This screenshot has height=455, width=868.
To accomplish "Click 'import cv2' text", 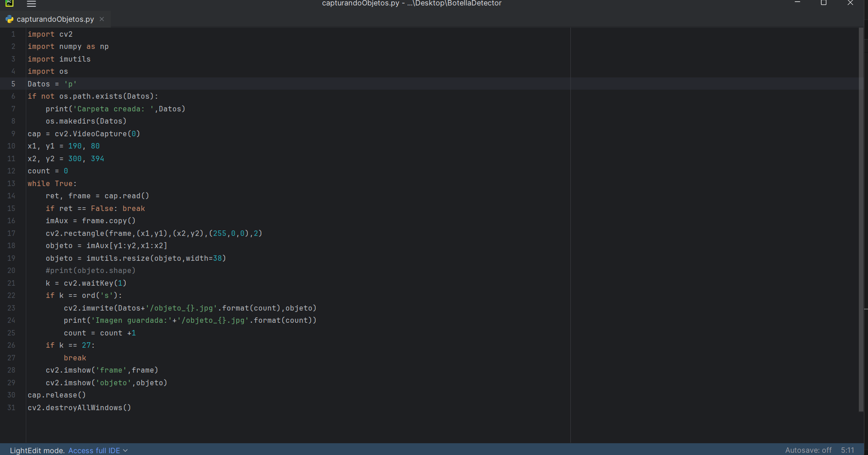I will point(50,34).
